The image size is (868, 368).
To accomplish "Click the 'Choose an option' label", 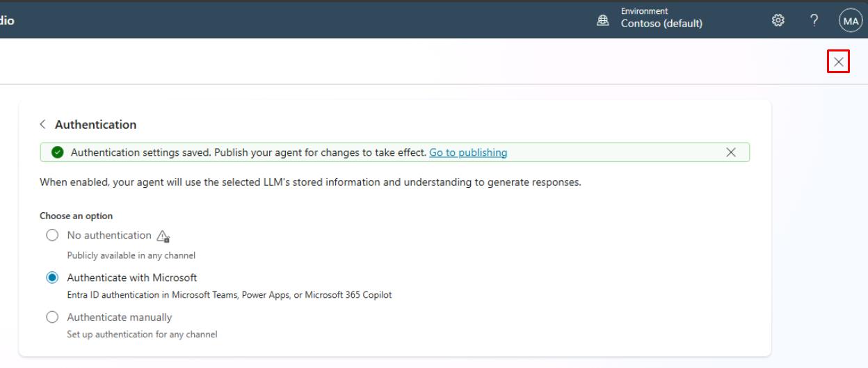I will (76, 216).
